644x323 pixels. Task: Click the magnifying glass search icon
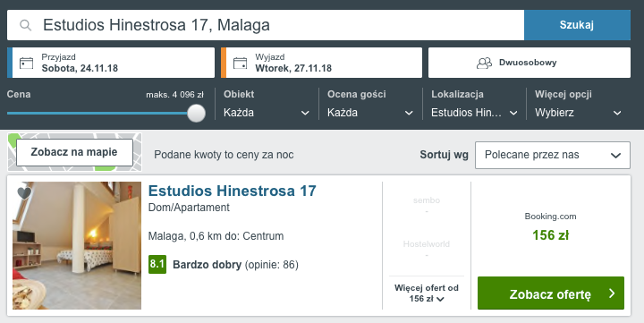(25, 25)
